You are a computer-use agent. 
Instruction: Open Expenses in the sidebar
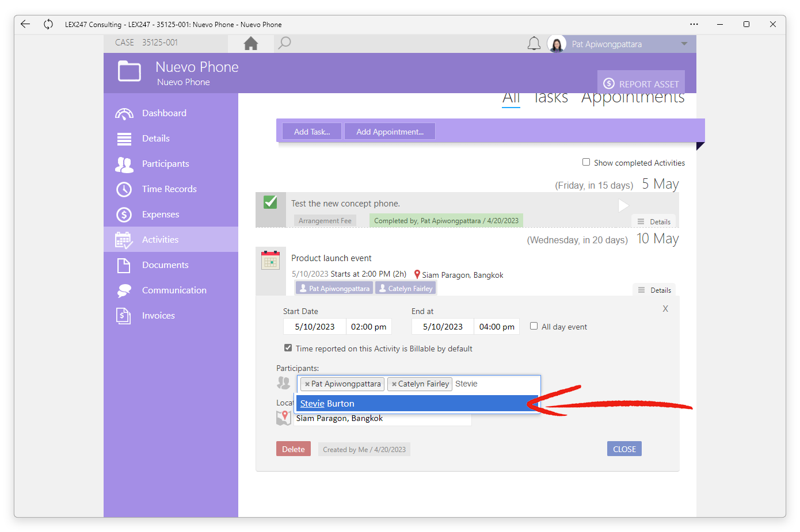click(x=171, y=215)
